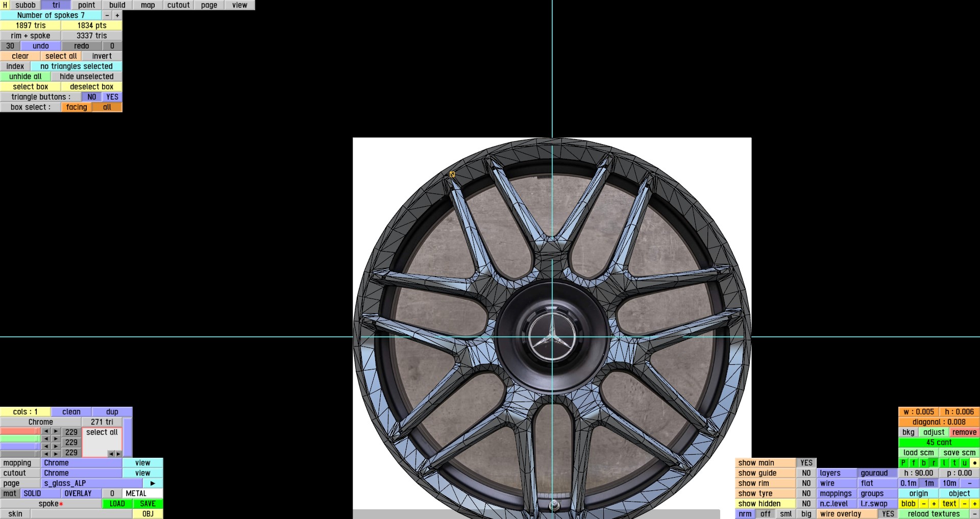Viewport: 980px width, 519px height.
Task: Adjust the blue colour slider
Action: point(20,446)
